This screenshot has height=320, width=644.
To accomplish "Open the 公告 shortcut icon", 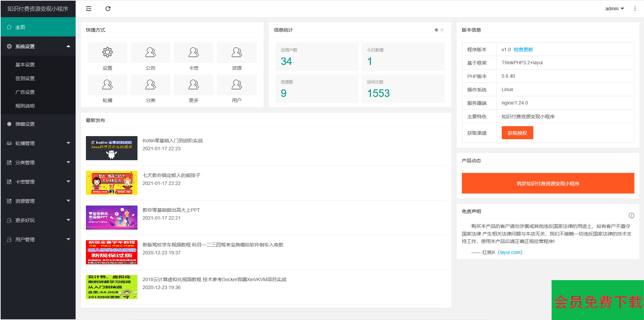I will (151, 53).
